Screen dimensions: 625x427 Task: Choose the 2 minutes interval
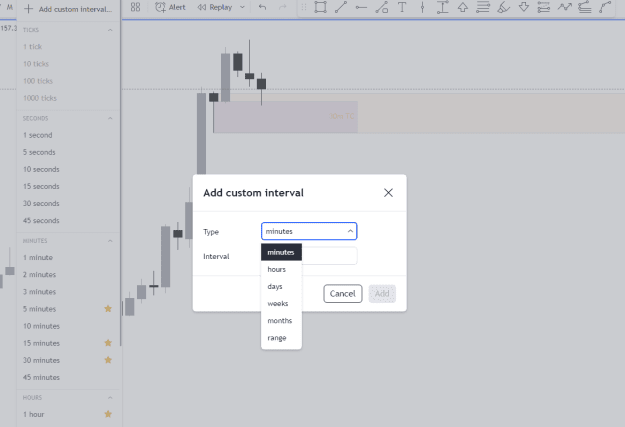point(68,275)
